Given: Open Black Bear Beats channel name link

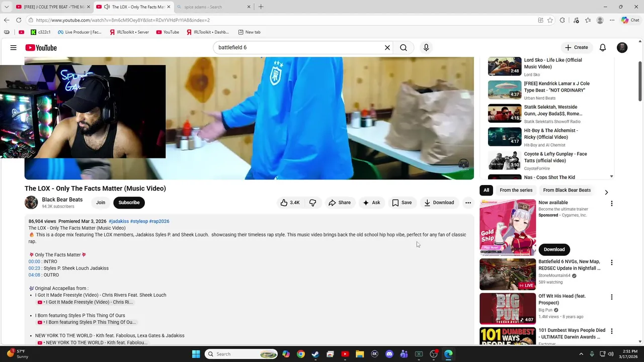Looking at the screenshot, I should point(62,200).
